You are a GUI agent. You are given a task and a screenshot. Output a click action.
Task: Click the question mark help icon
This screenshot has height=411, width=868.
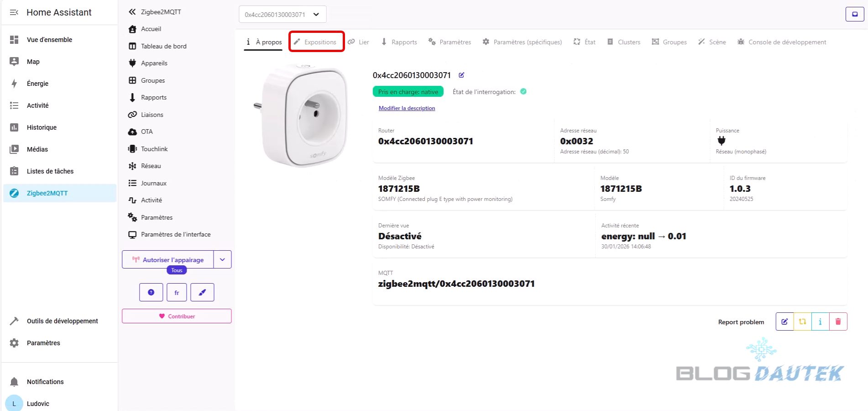coord(151,292)
